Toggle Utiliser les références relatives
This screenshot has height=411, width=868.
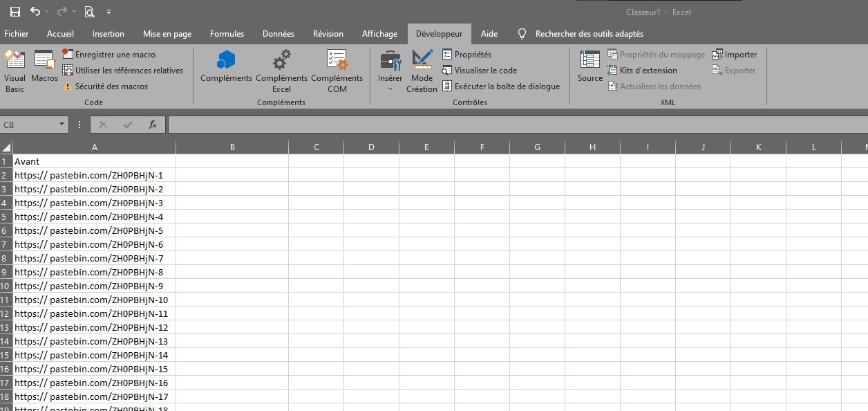[123, 71]
